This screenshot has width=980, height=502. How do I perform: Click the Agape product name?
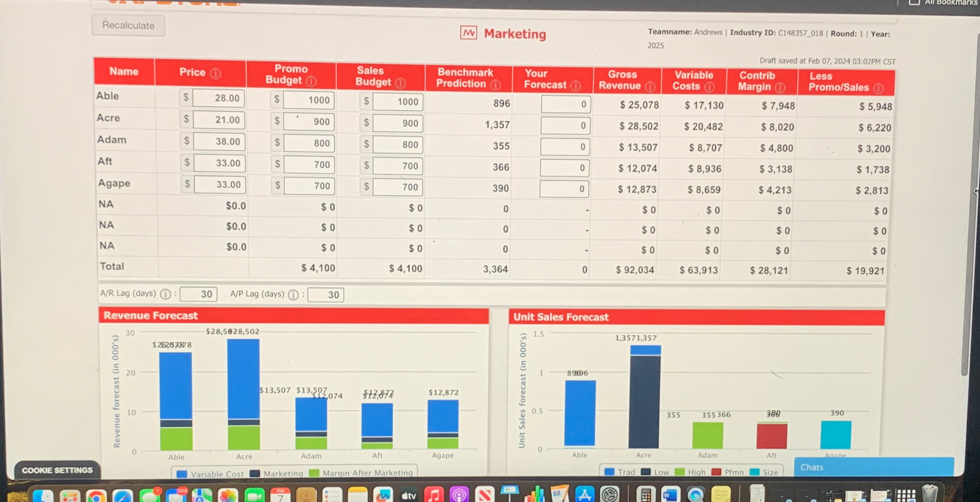tap(114, 183)
